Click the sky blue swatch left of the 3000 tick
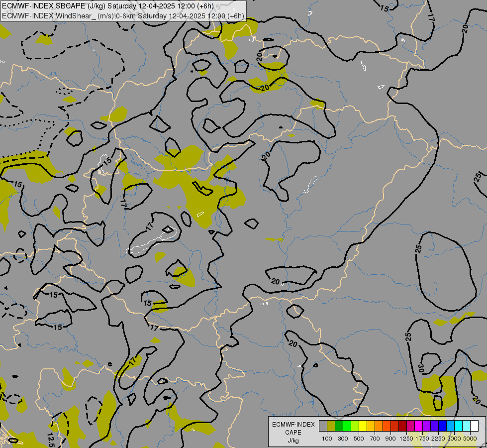487x448 pixels. pos(451,426)
